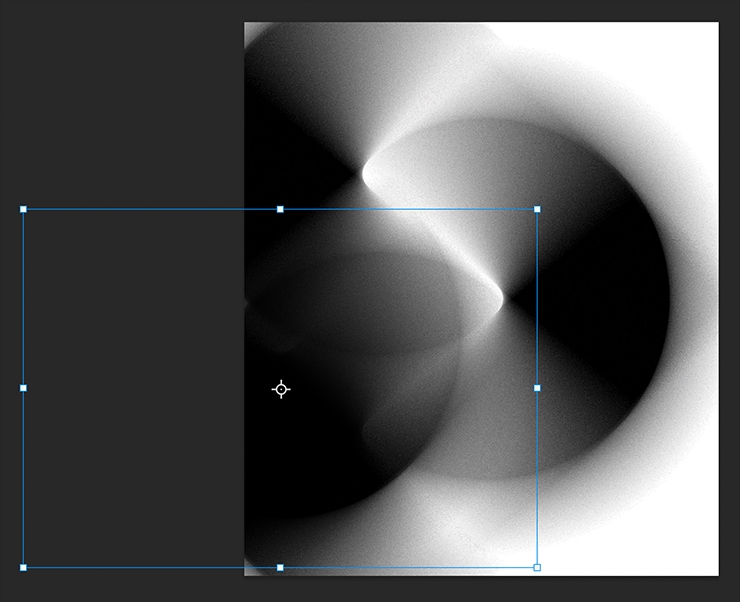Image resolution: width=740 pixels, height=602 pixels.
Task: Click the transform reference point crosshair
Action: [x=281, y=389]
